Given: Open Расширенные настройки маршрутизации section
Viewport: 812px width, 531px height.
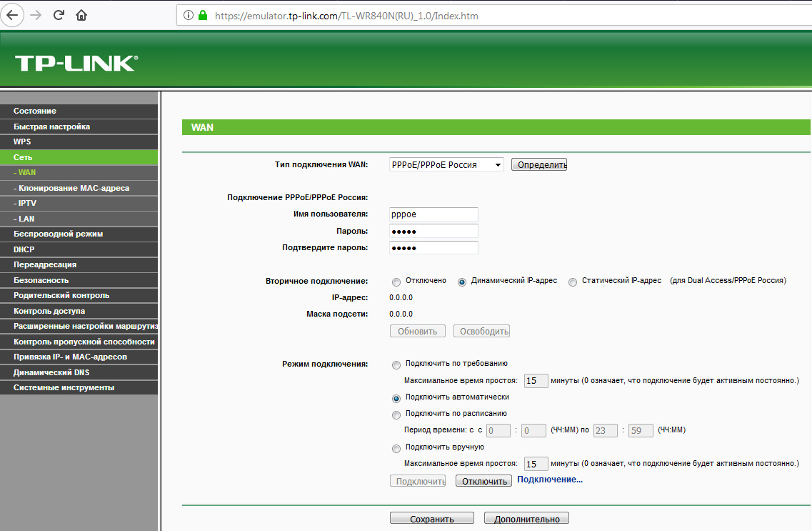Looking at the screenshot, I should pyautogui.click(x=79, y=326).
